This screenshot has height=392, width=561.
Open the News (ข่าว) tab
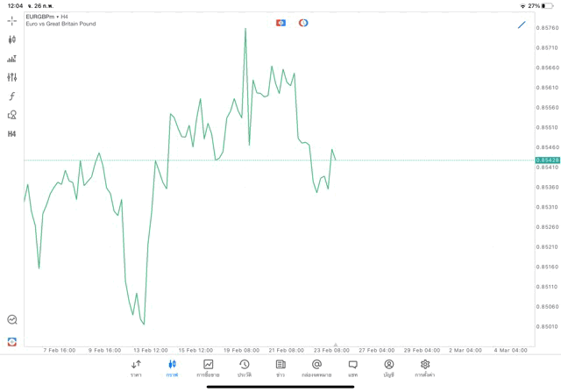280,368
